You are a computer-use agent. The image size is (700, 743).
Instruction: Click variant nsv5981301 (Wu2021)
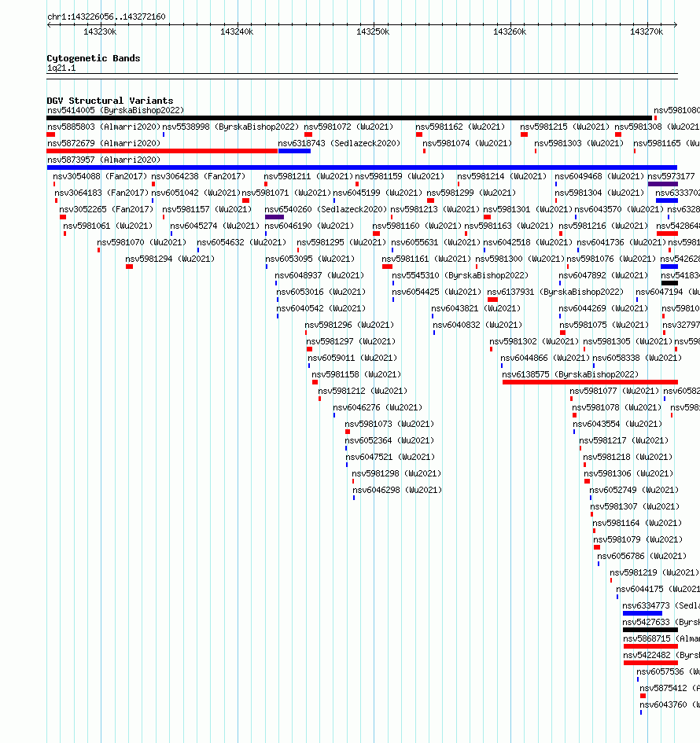(x=528, y=209)
